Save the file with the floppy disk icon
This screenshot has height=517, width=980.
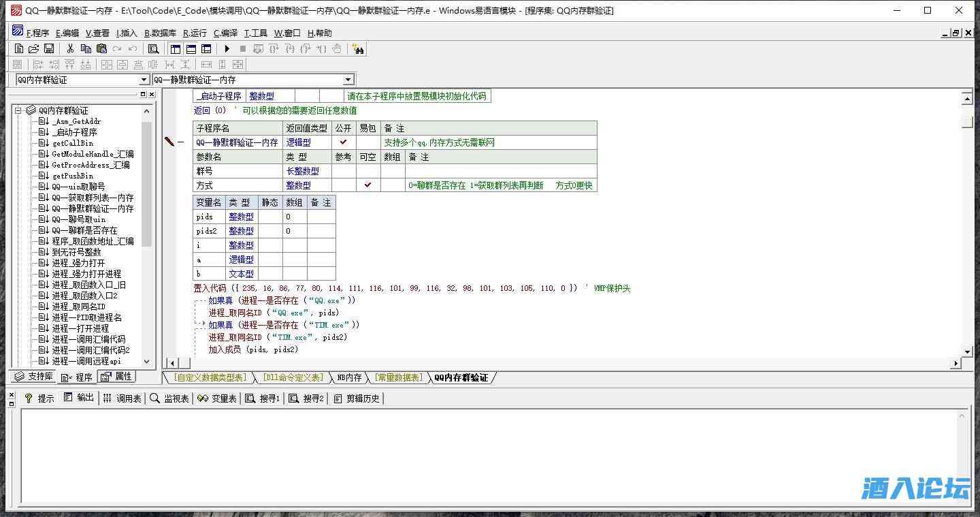pyautogui.click(x=48, y=48)
